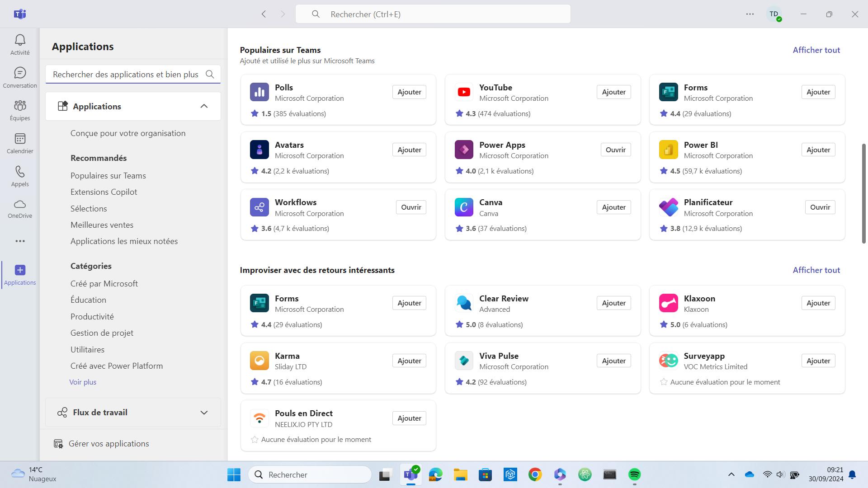Select Conçue pour votre organisation
Screen dimensions: 868x488
tap(128, 133)
